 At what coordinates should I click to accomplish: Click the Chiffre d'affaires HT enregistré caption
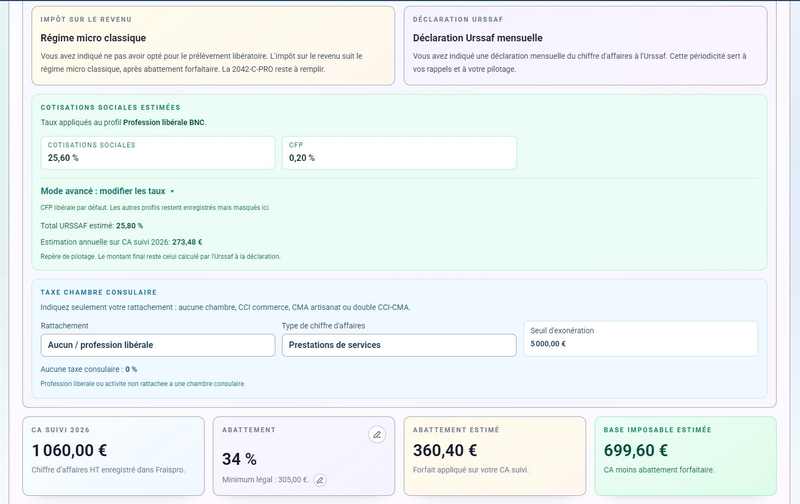108,470
